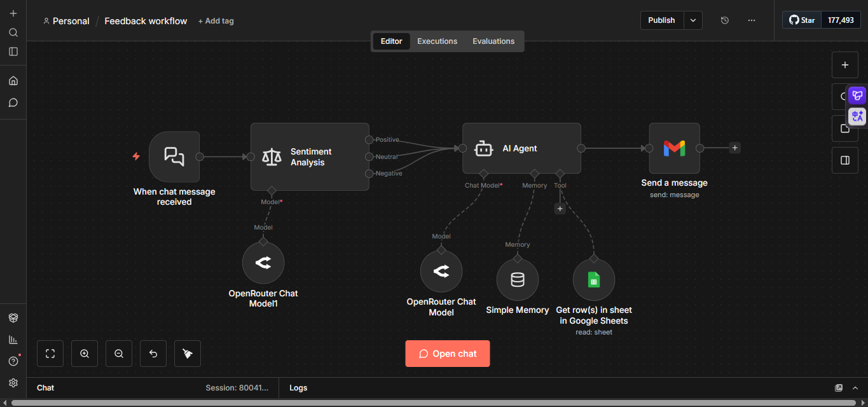Add a node with the top-right plus button

pos(845,65)
